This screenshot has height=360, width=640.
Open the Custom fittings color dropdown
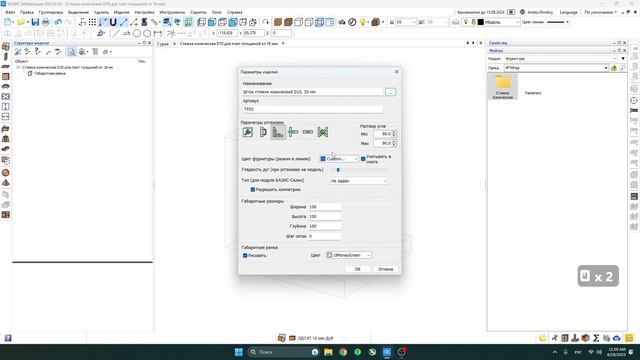click(x=339, y=159)
